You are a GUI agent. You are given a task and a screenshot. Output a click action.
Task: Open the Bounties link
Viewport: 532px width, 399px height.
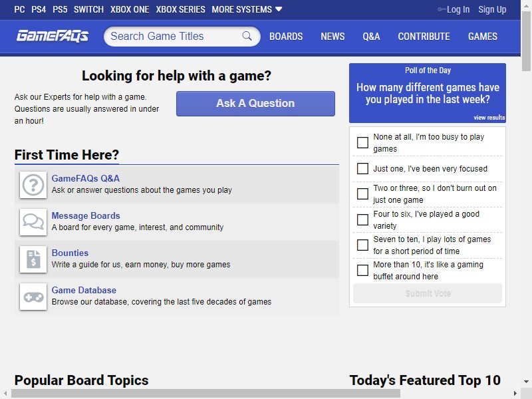[70, 253]
